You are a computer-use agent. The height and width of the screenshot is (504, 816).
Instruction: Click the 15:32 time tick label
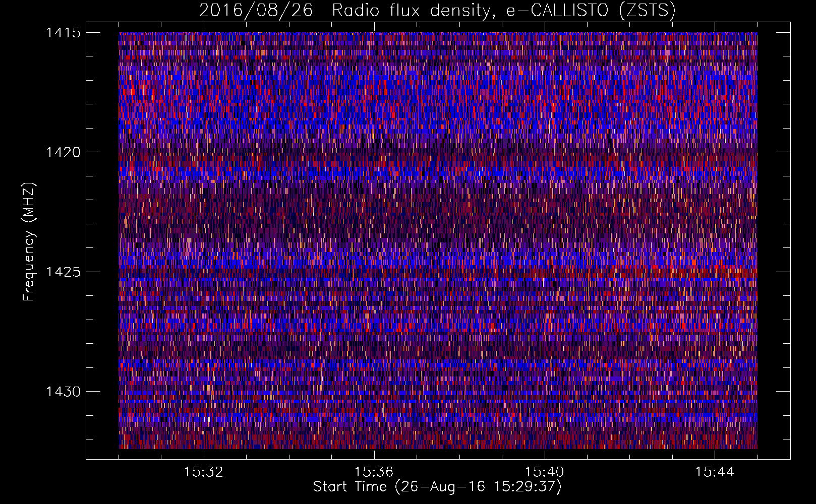click(204, 472)
